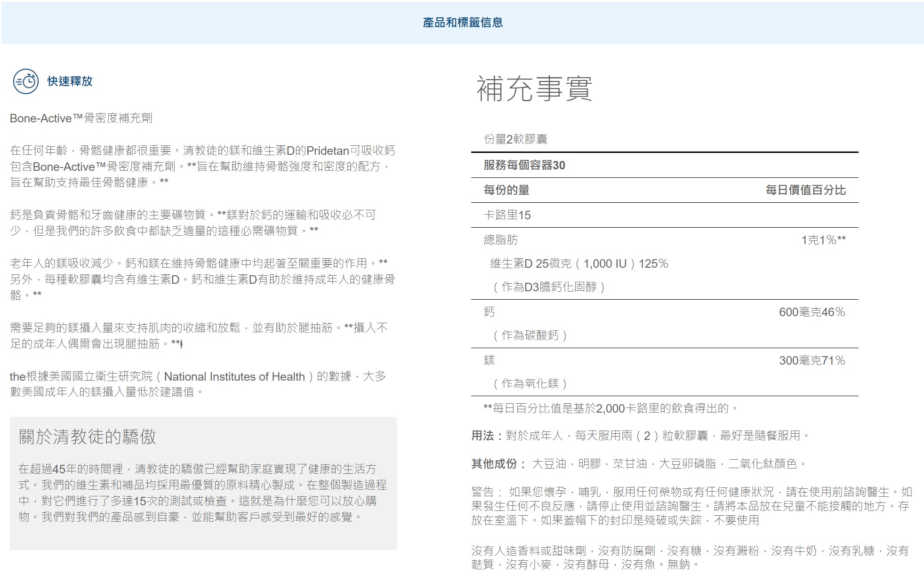Click the 每日價值百分比 column header
924x582 pixels.
coord(805,190)
